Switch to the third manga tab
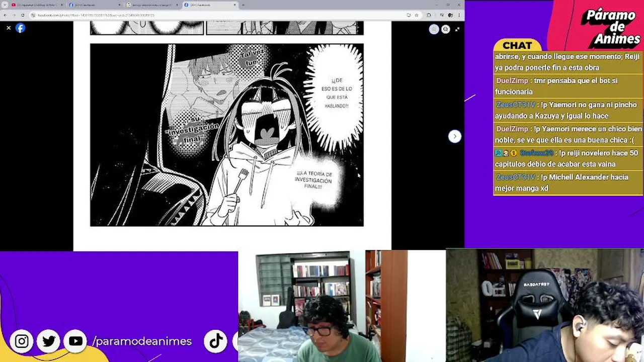 click(152, 5)
